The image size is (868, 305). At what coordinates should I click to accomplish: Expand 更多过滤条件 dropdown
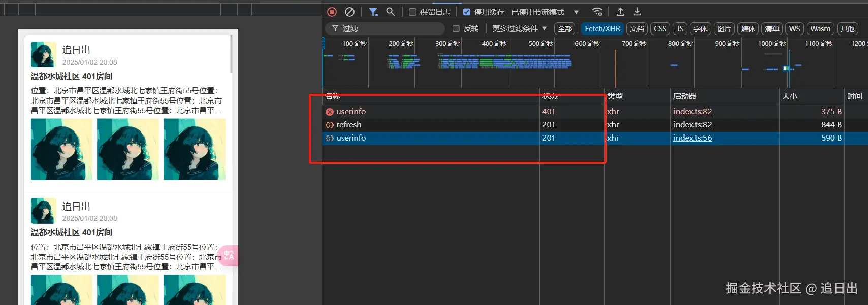pyautogui.click(x=520, y=29)
